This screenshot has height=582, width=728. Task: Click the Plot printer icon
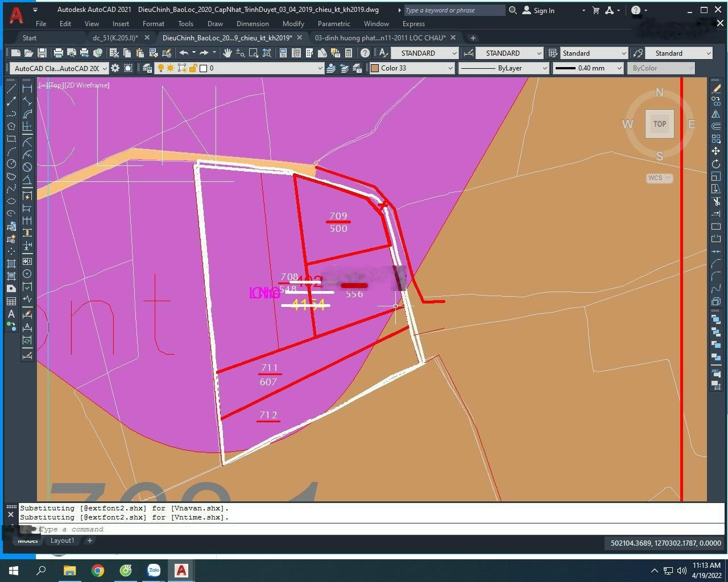pos(58,53)
